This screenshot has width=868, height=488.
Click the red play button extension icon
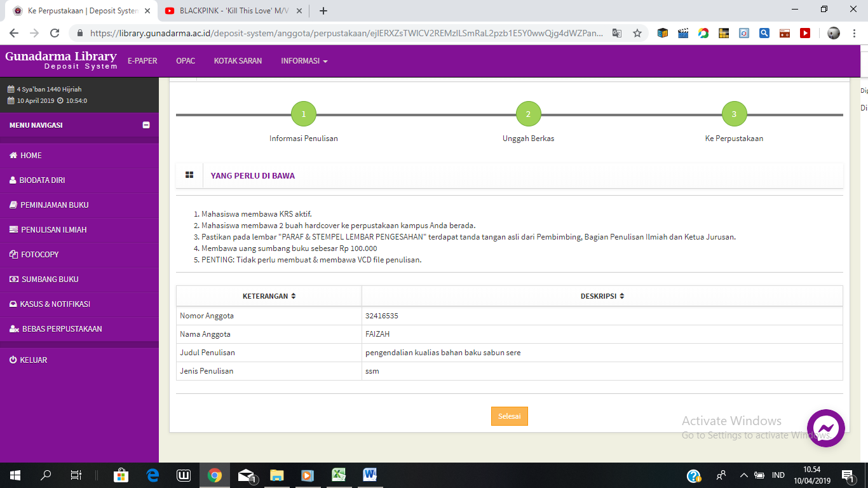coord(805,33)
